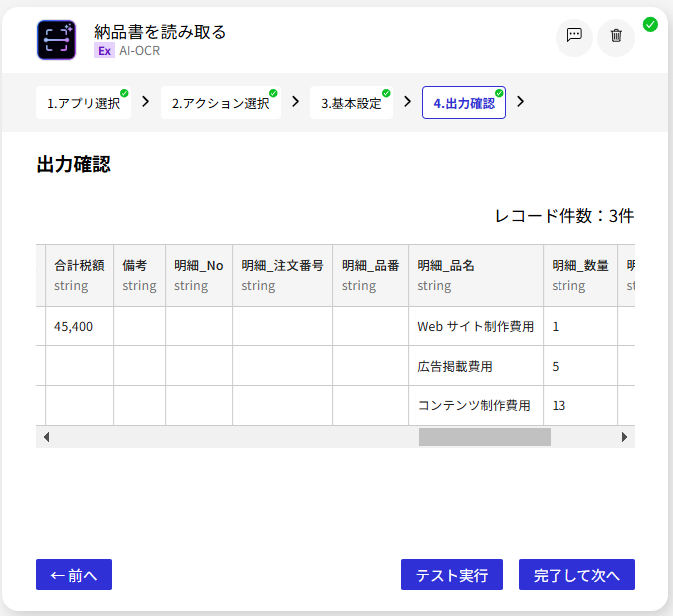Click the 明細_品番 column header
This screenshot has width=673, height=616.
pyautogui.click(x=370, y=275)
